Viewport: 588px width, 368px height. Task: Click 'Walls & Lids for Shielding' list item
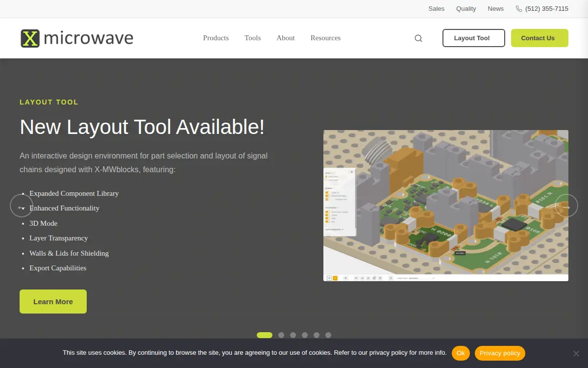69,253
